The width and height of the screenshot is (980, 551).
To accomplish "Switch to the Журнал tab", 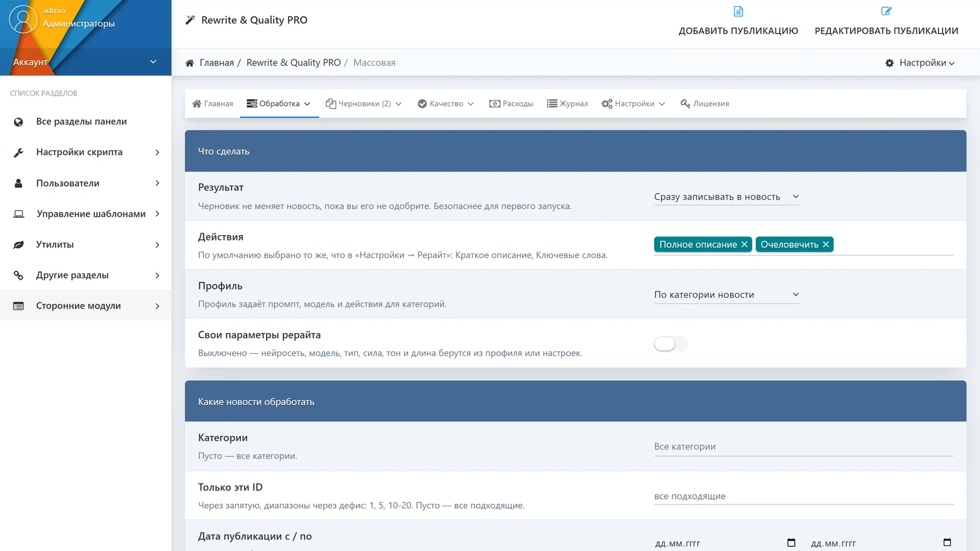I will tap(567, 103).
